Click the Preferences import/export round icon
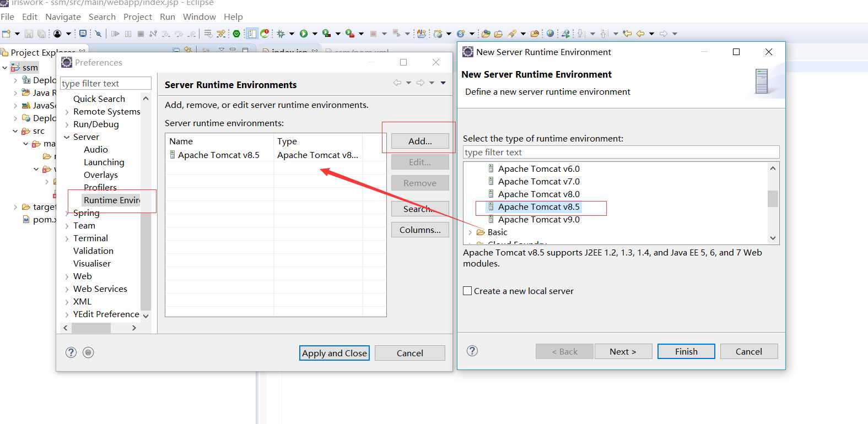The width and height of the screenshot is (868, 424). coord(88,352)
